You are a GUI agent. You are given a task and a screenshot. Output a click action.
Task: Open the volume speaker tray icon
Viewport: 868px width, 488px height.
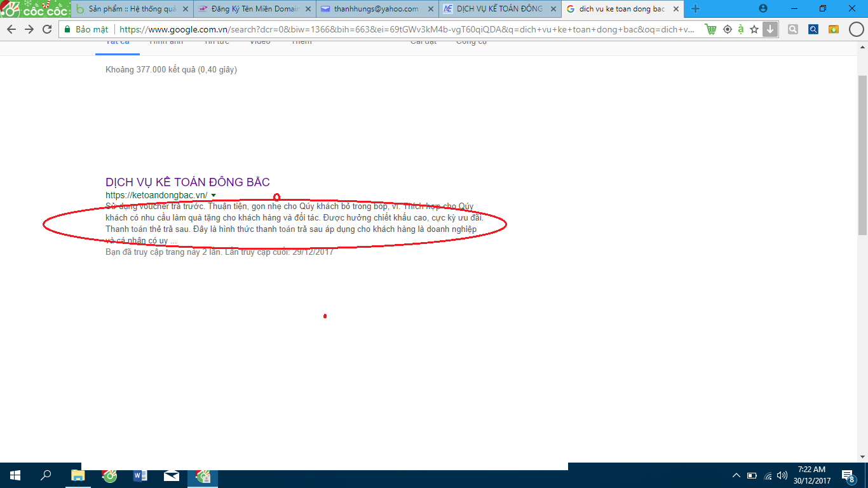point(782,475)
